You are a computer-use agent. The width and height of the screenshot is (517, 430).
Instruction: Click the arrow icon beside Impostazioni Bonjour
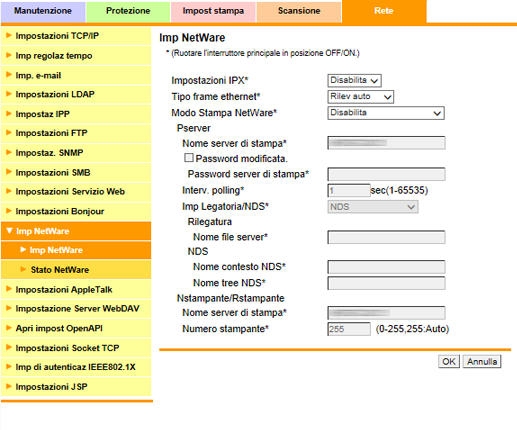(9, 211)
